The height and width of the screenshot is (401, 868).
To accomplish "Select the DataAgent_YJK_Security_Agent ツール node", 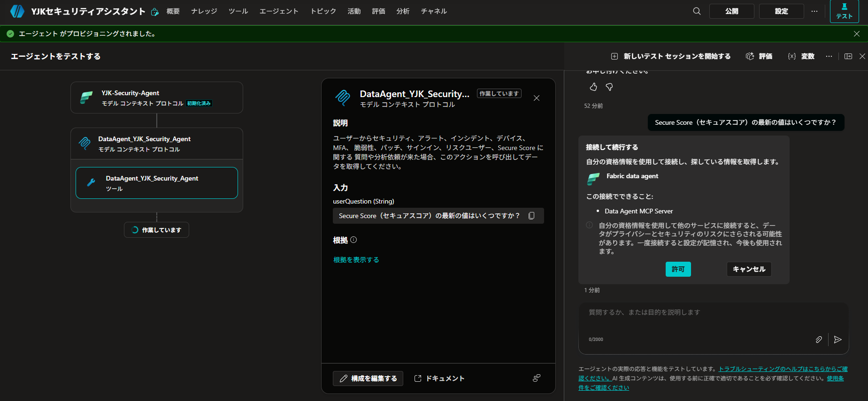I will 157,183.
